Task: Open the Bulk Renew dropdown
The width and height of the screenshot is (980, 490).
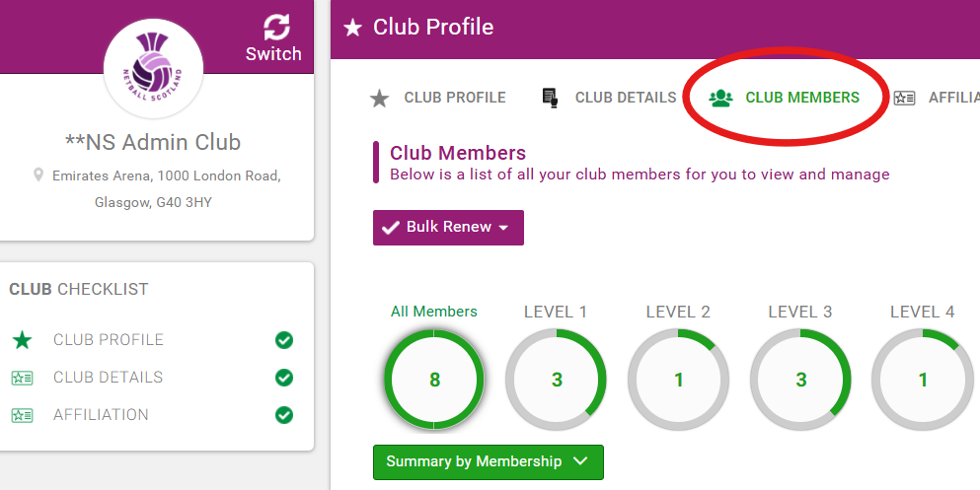Action: coord(448,227)
